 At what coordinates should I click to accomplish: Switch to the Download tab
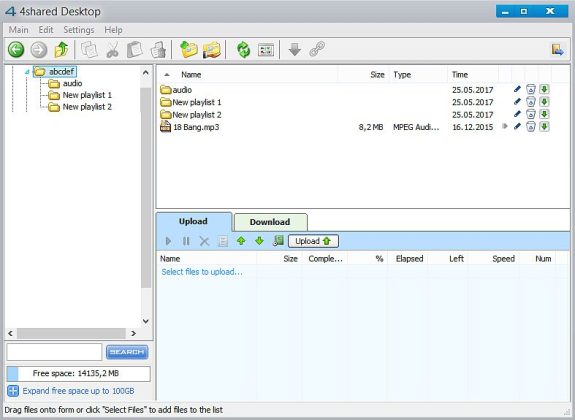tap(270, 222)
